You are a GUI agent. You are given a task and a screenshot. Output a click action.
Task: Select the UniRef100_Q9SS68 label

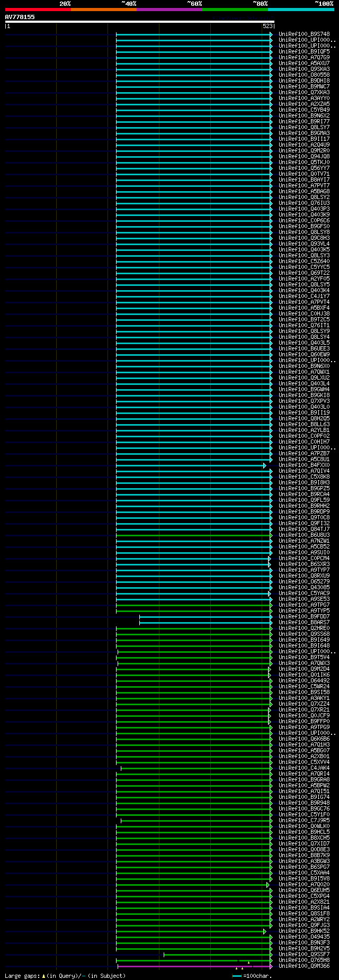coord(304,634)
